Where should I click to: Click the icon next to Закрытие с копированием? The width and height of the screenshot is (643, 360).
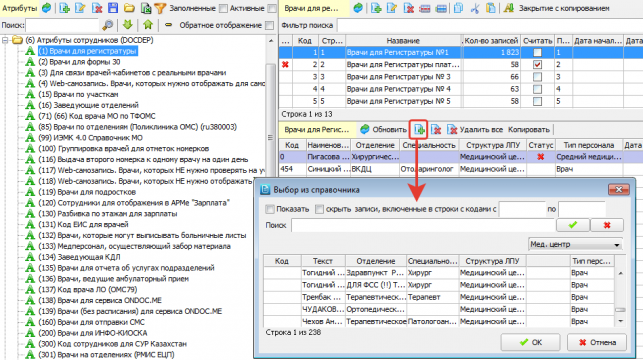coord(509,8)
